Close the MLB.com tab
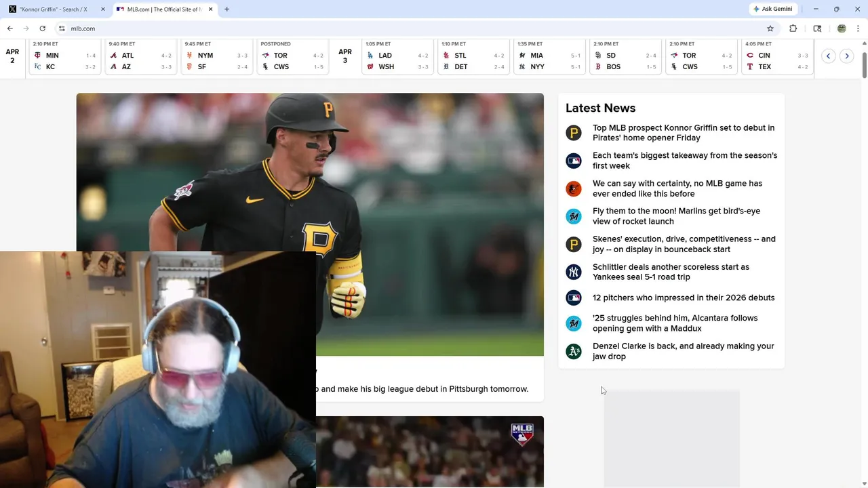This screenshot has height=488, width=868. [x=210, y=9]
